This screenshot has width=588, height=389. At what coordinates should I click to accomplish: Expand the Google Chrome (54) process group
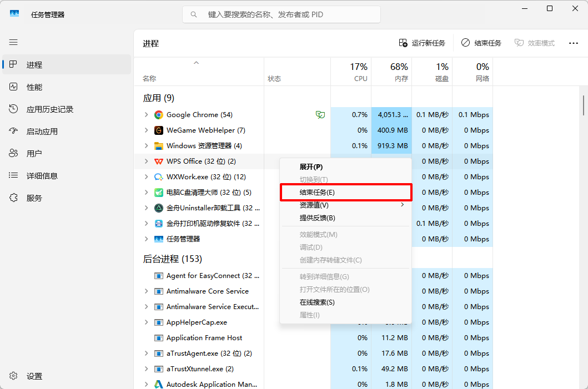tap(146, 115)
